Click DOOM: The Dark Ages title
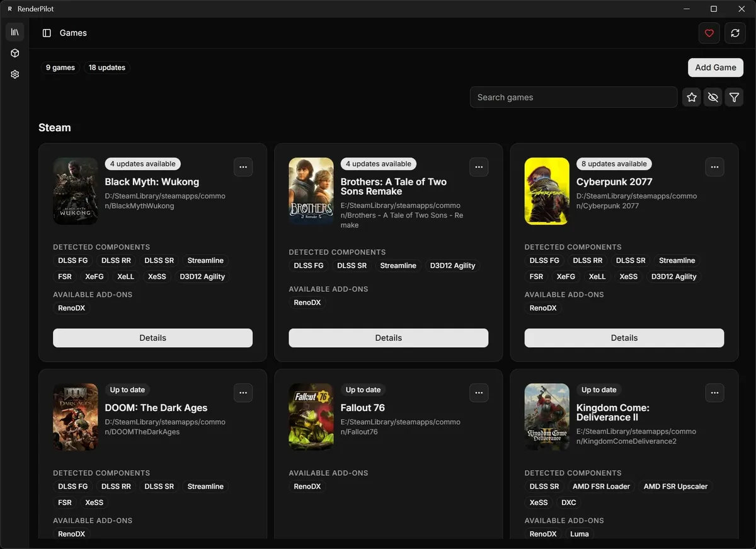The image size is (756, 549). tap(156, 408)
